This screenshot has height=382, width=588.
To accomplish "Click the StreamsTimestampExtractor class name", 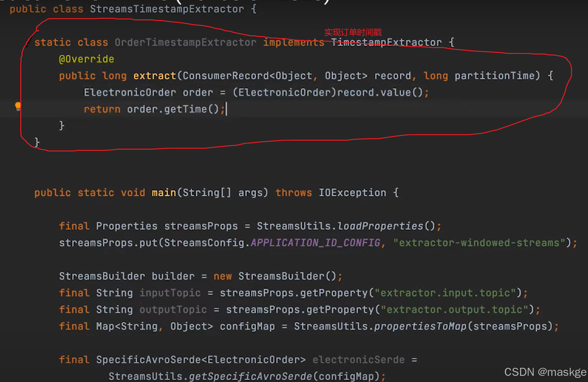I will (167, 9).
